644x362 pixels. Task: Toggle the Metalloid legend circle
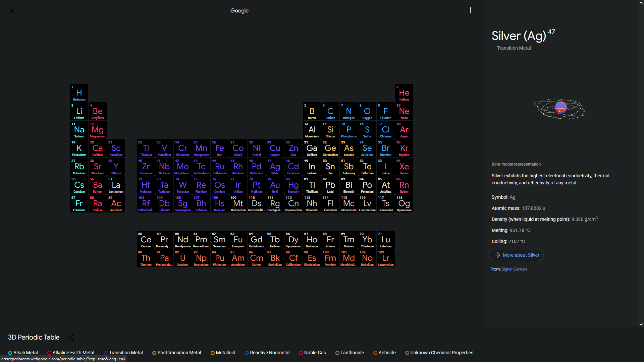click(213, 353)
